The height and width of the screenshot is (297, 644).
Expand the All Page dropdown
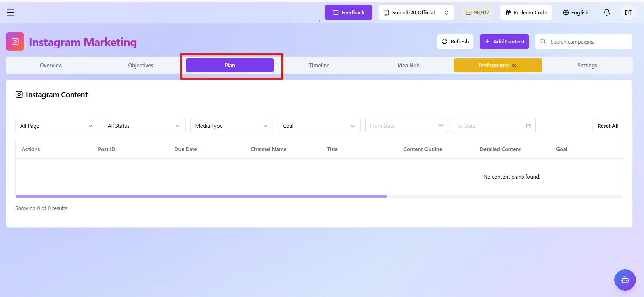coord(56,126)
